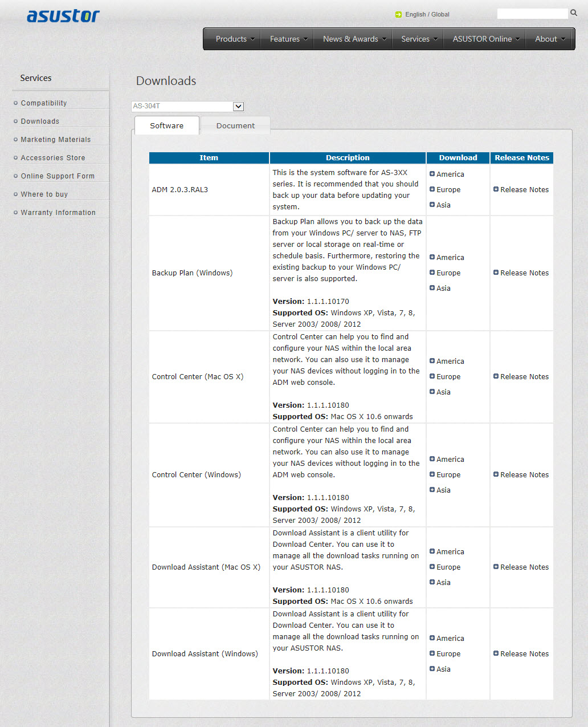Click the Control Center (Windows) item name

click(197, 474)
